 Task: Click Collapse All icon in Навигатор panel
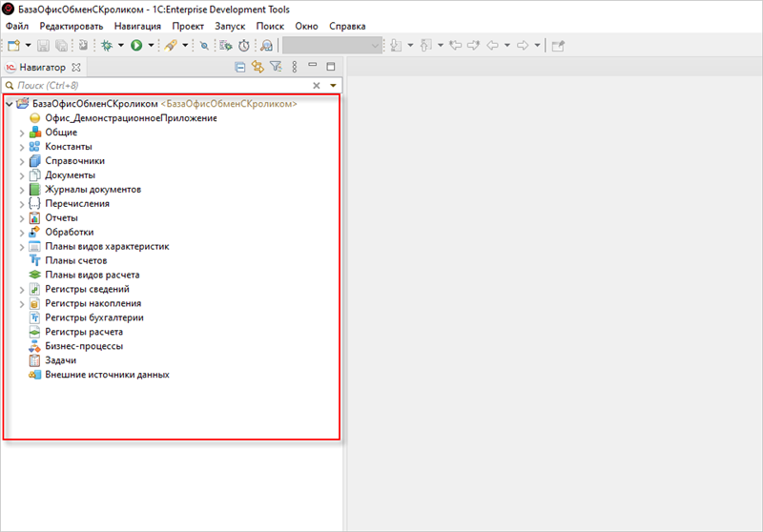pyautogui.click(x=240, y=67)
